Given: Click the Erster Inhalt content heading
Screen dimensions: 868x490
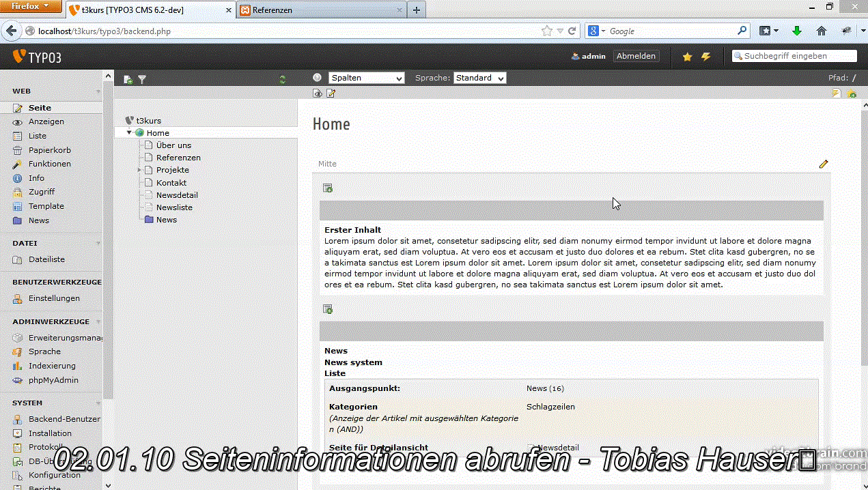Looking at the screenshot, I should coord(352,230).
